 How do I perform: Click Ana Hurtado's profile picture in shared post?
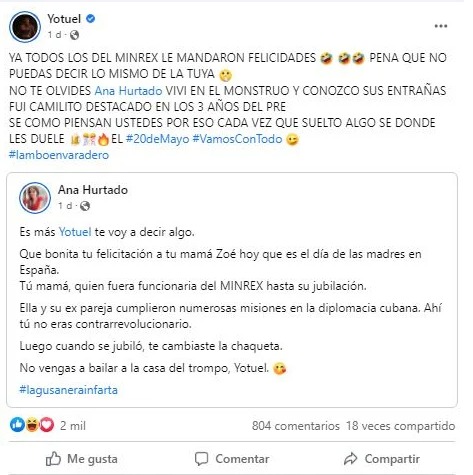35,198
